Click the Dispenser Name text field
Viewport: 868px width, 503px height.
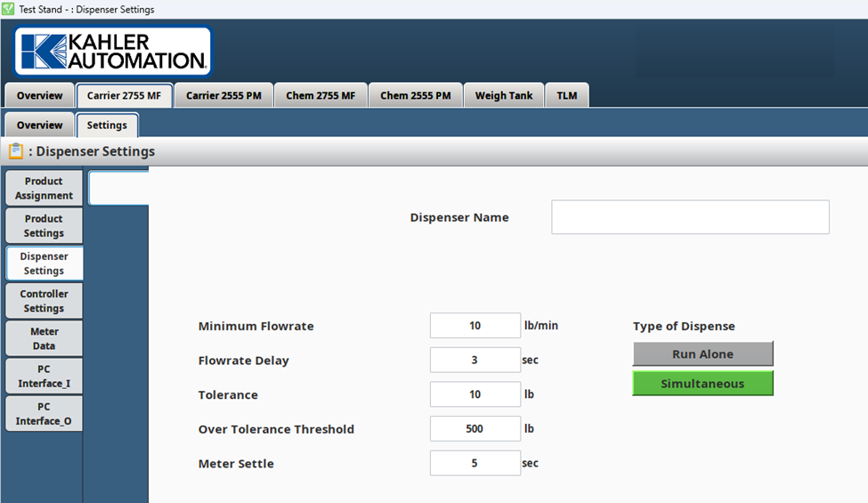coord(690,217)
